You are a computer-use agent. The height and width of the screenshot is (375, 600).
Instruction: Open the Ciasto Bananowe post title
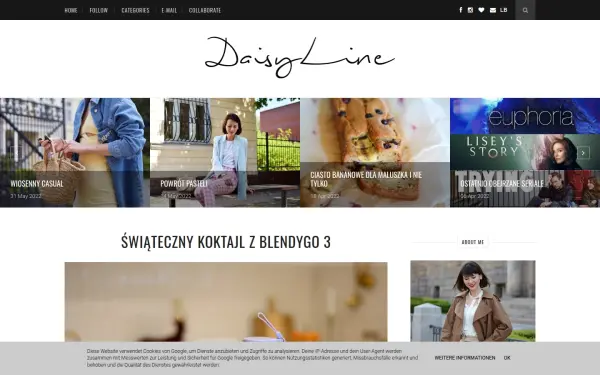point(366,179)
